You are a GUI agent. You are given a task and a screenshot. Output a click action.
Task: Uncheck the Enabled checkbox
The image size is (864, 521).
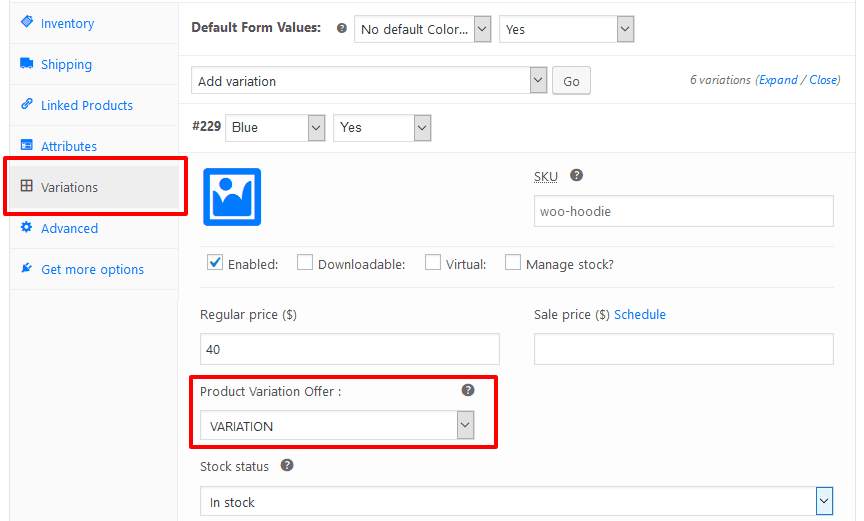pos(215,262)
